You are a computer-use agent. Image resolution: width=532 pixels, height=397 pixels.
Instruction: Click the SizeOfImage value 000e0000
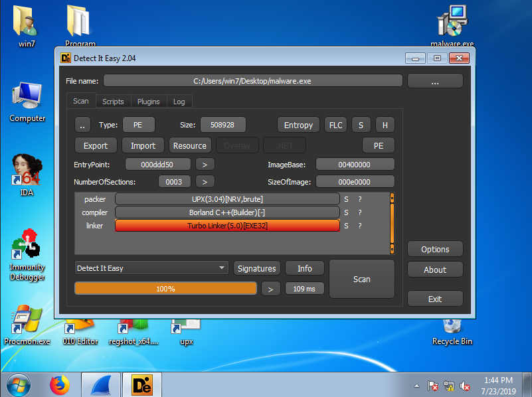[355, 182]
